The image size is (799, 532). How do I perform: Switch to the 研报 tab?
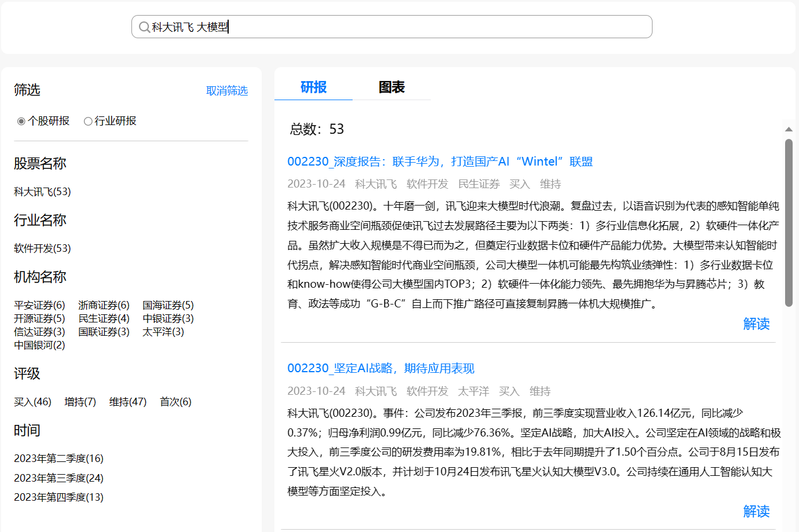pos(313,87)
